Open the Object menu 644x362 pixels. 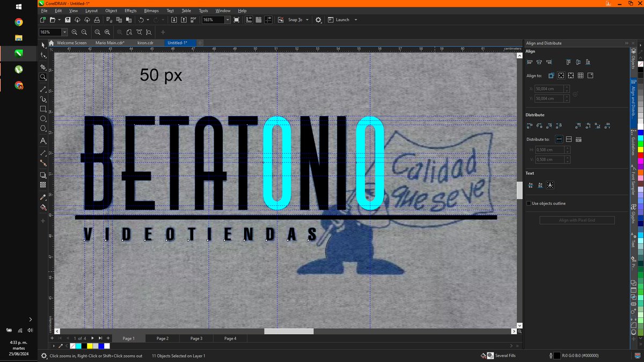pos(111,11)
